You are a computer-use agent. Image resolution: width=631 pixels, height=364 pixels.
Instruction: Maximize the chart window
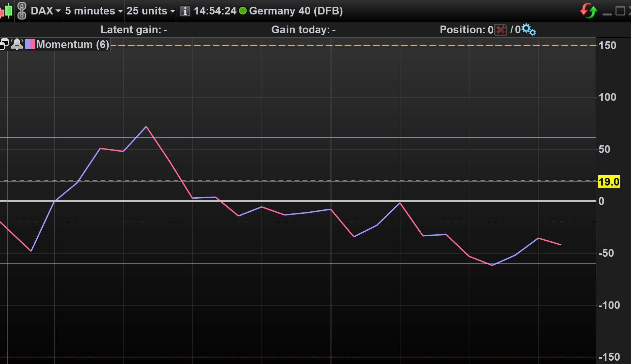(620, 11)
